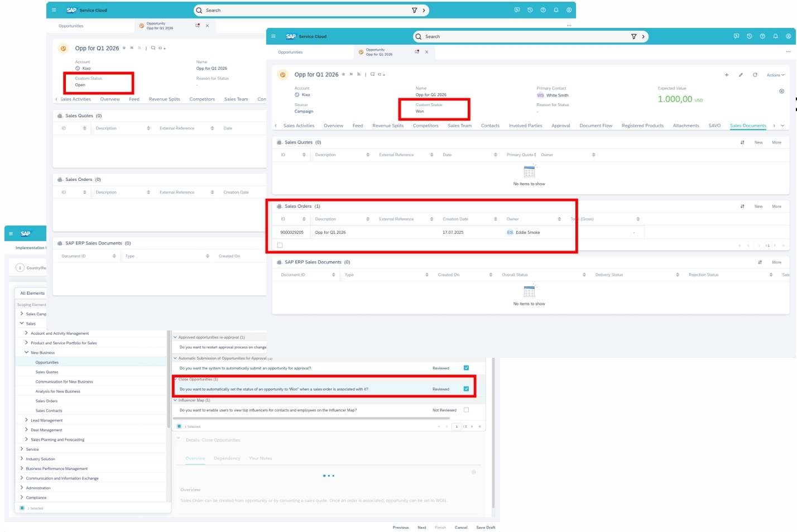Image resolution: width=797 pixels, height=532 pixels.
Task: Click the settings icon below Actions in the front window
Action: [781, 91]
